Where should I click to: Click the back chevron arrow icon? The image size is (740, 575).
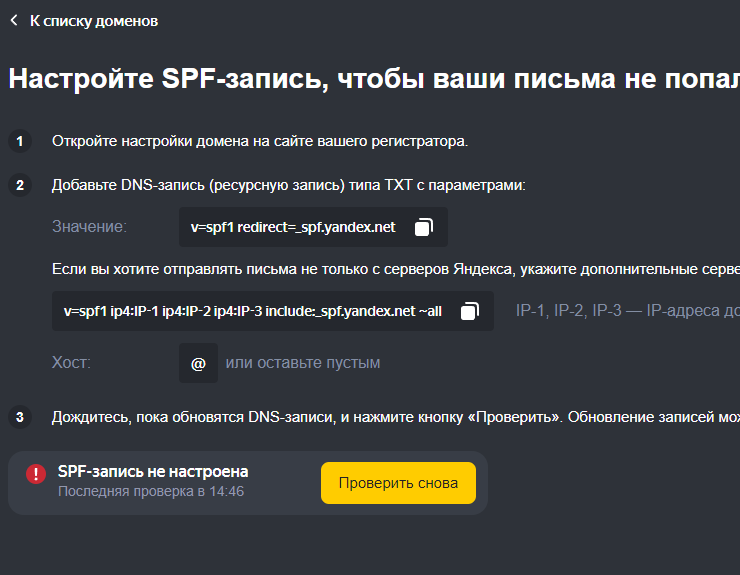14,20
